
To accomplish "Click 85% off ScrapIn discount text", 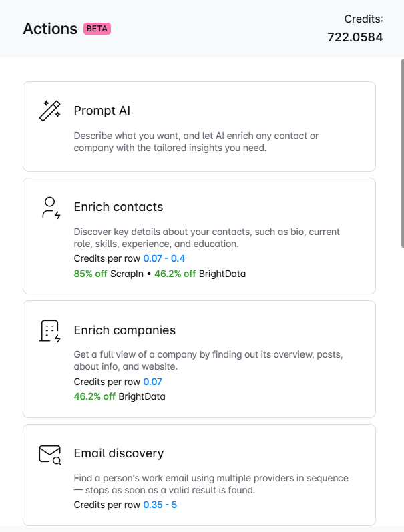I will pos(109,274).
